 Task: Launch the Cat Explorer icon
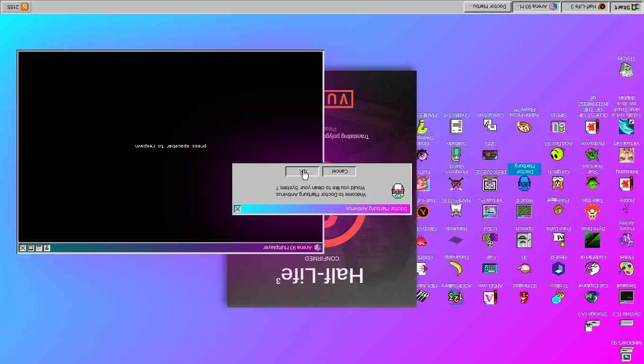pos(592,297)
